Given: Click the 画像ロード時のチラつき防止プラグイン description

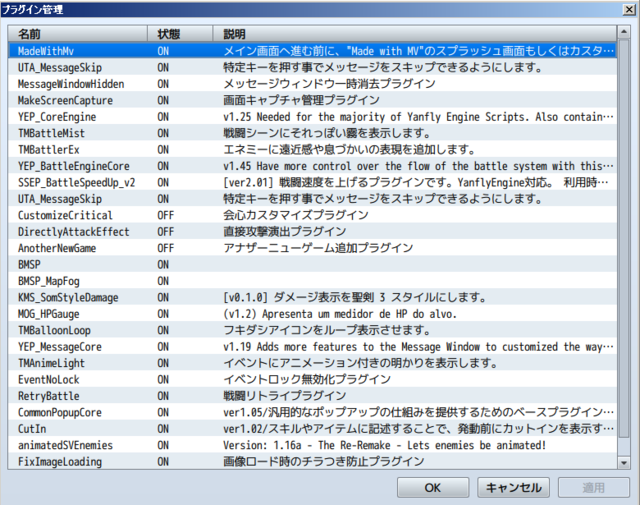Looking at the screenshot, I should click(x=324, y=462).
